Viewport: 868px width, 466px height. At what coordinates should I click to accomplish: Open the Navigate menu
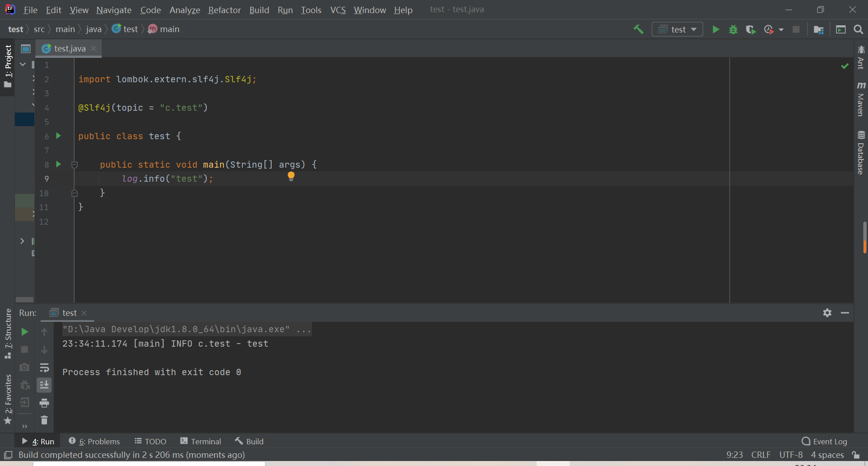[114, 9]
